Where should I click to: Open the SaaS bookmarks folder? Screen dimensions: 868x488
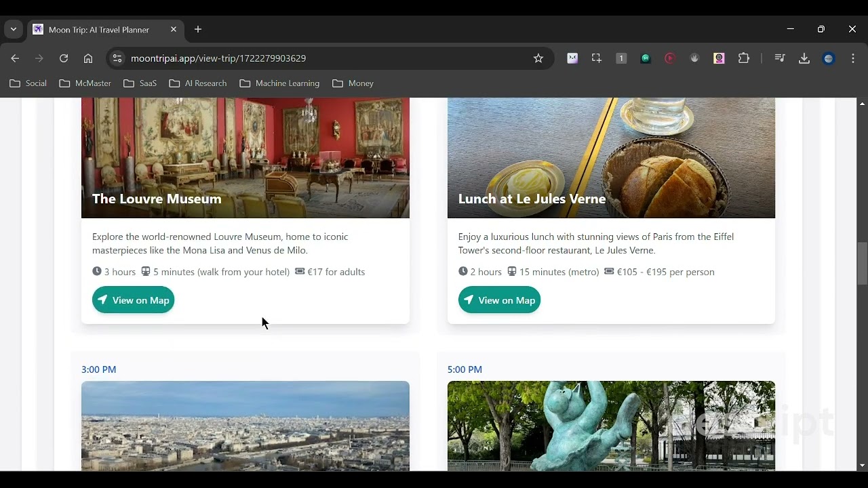pyautogui.click(x=140, y=83)
